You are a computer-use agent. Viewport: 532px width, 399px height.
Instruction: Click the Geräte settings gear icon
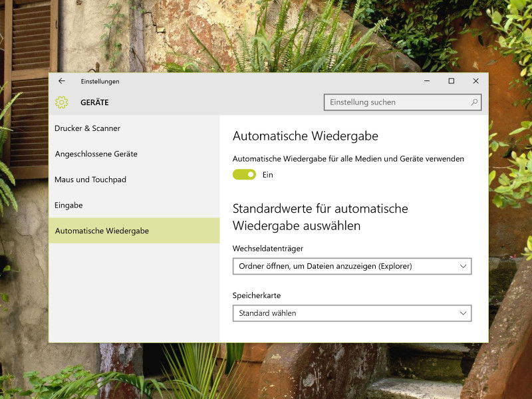pos(62,102)
